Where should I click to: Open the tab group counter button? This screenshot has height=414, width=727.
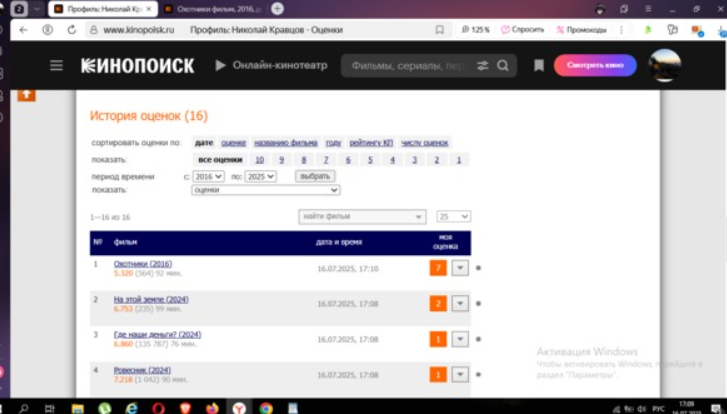[19, 9]
